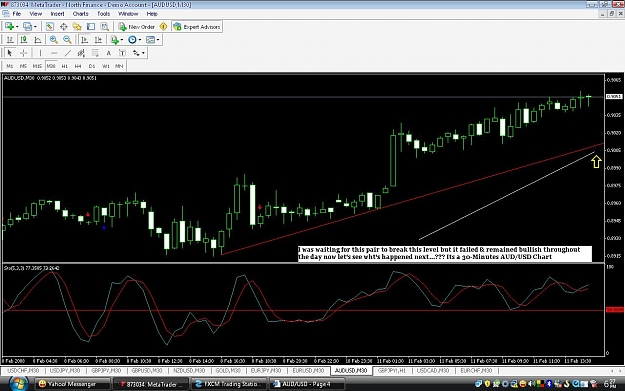Switch timeframe to D1
This screenshot has width=625, height=391.
click(x=92, y=66)
